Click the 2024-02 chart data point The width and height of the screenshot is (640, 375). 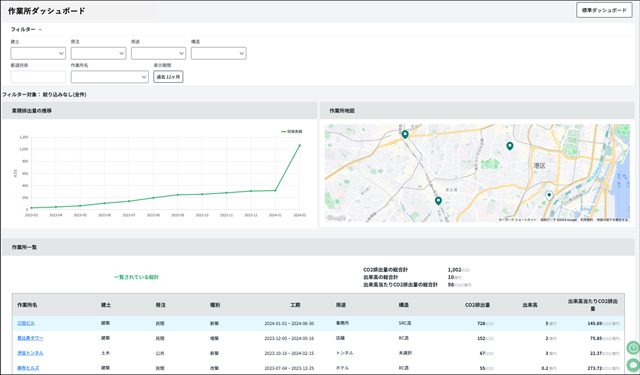pyautogui.click(x=300, y=145)
